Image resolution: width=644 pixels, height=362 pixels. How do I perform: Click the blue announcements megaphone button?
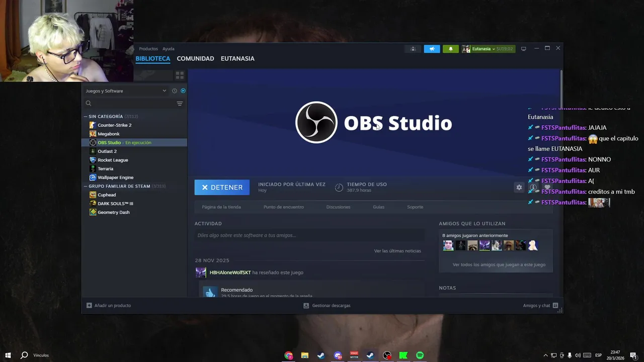(x=432, y=49)
